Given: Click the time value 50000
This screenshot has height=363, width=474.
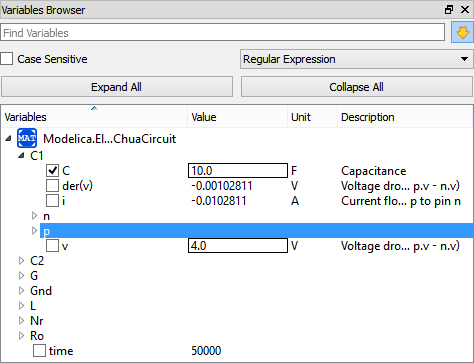Looking at the screenshot, I should (x=206, y=351).
